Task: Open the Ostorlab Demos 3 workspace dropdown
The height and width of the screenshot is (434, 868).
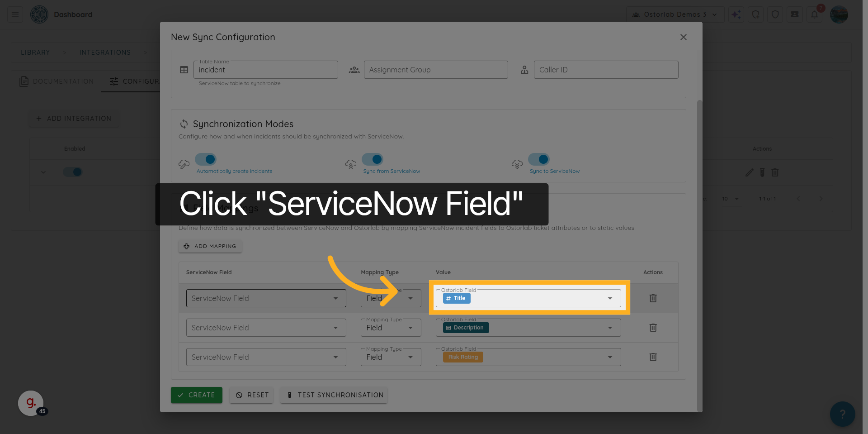Action: [x=675, y=14]
